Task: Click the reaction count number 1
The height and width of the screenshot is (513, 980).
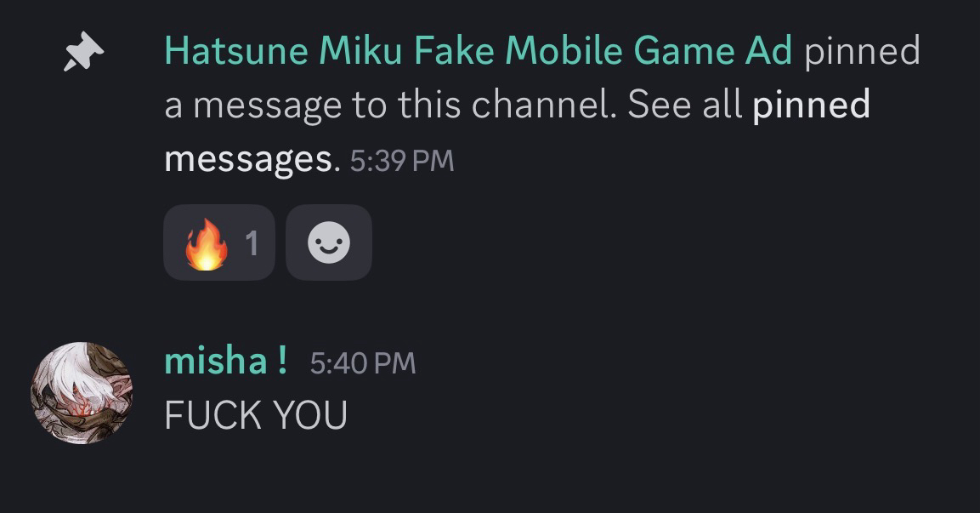Action: click(252, 244)
